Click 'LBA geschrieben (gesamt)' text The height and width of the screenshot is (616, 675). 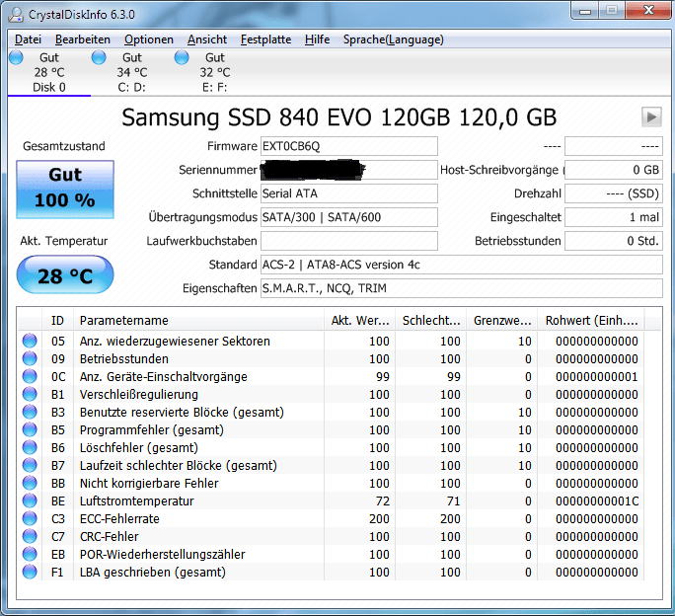[x=152, y=572]
